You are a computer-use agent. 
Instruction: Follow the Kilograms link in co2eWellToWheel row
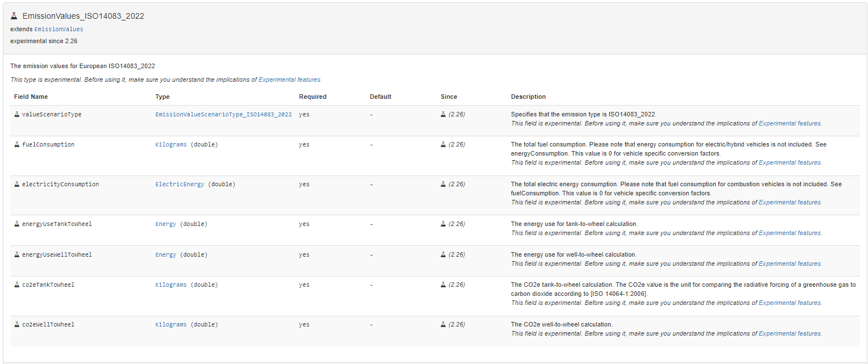(x=171, y=324)
